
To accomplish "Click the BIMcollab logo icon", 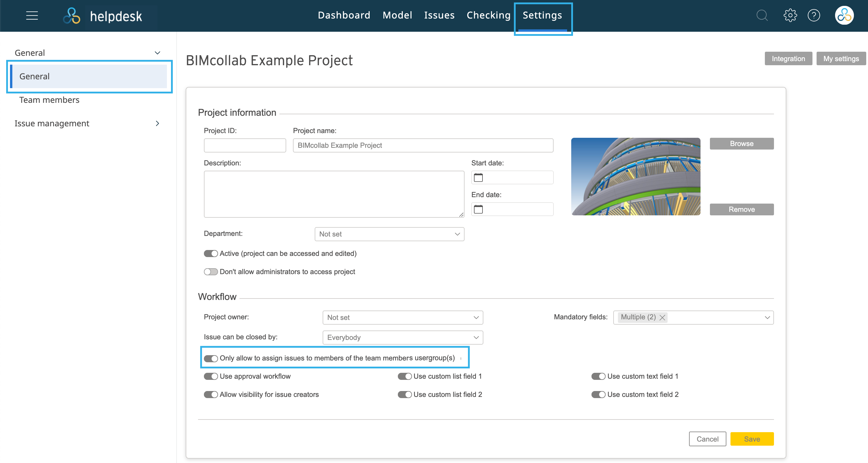I will (x=72, y=16).
